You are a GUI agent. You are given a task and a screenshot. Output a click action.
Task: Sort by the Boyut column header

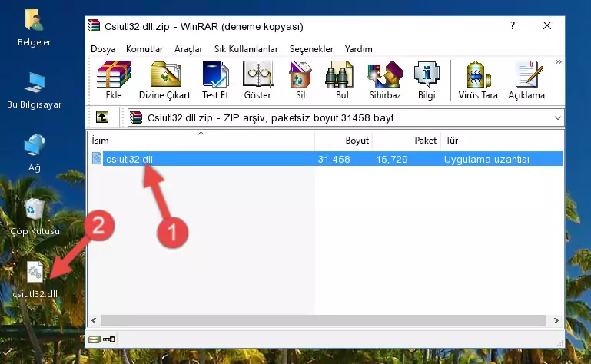click(x=344, y=141)
